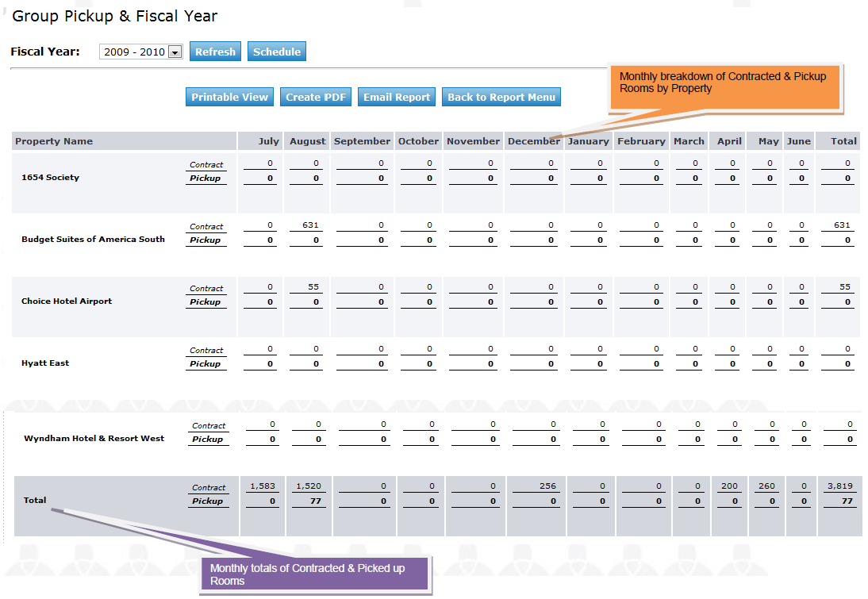Viewport: 868px width, 599px height.
Task: Click the Pickup label for Hyatt East
Action: coord(205,363)
